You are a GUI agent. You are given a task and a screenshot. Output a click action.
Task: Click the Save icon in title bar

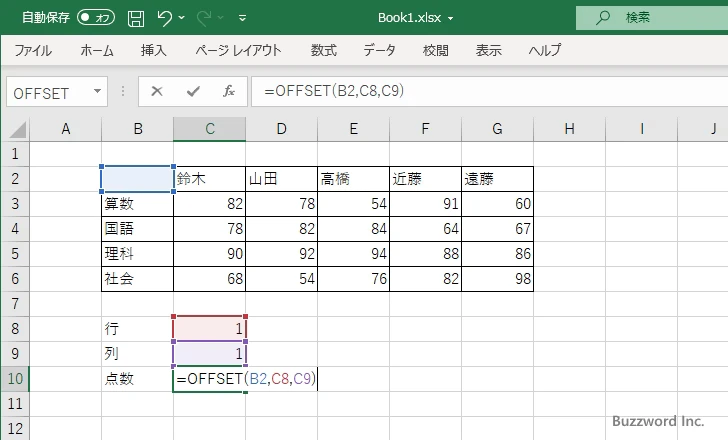[x=136, y=18]
